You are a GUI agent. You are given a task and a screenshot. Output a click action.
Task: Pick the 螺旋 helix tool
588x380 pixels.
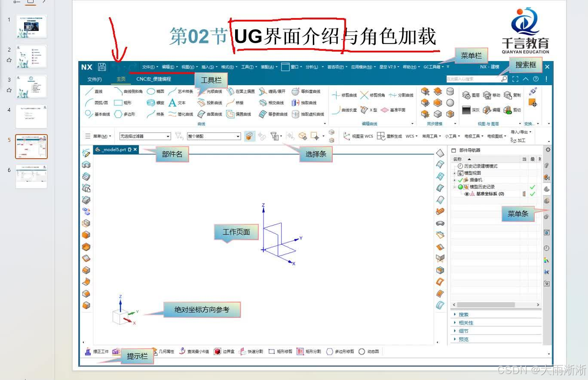(156, 103)
